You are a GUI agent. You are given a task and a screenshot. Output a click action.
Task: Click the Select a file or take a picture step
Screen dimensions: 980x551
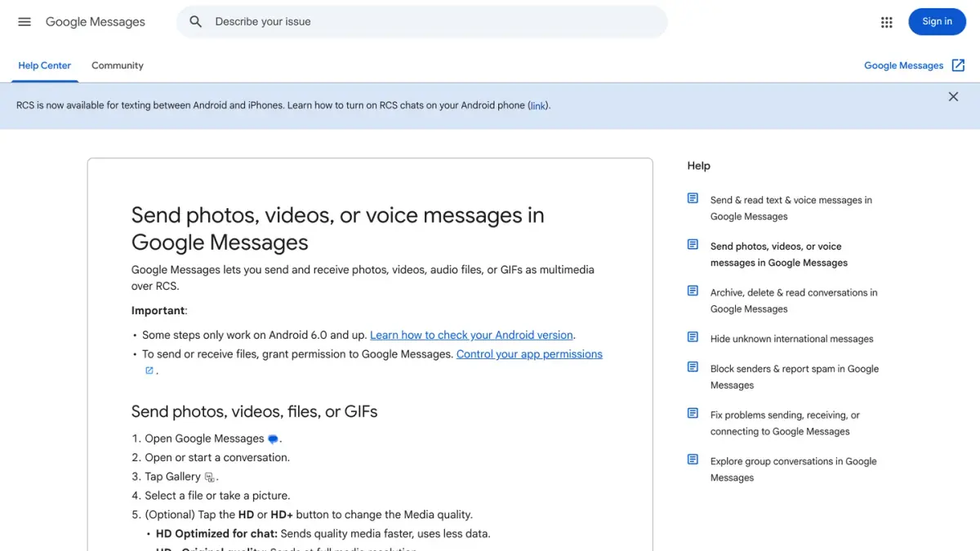point(217,495)
